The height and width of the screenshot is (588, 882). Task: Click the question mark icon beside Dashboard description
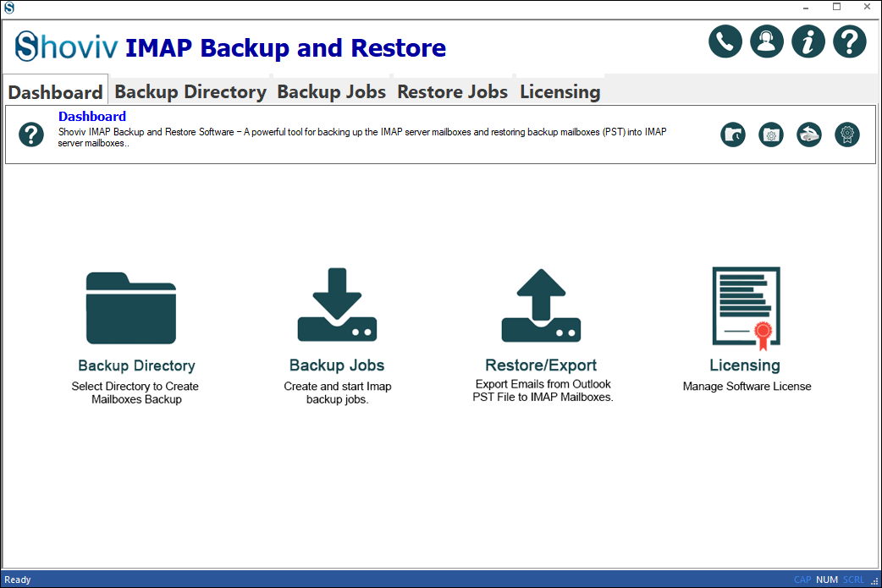pos(31,135)
